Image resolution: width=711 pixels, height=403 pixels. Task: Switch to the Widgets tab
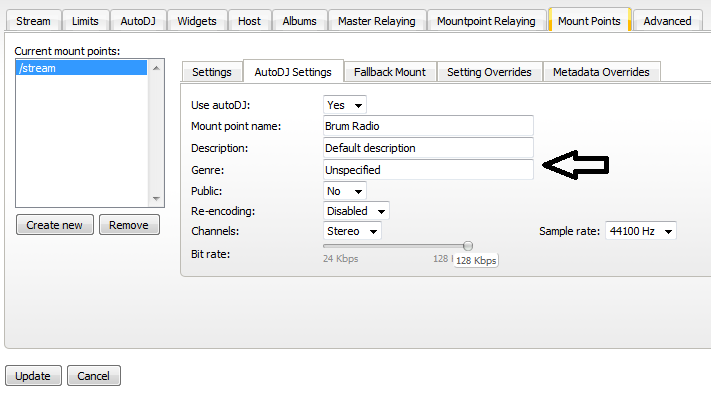196,21
